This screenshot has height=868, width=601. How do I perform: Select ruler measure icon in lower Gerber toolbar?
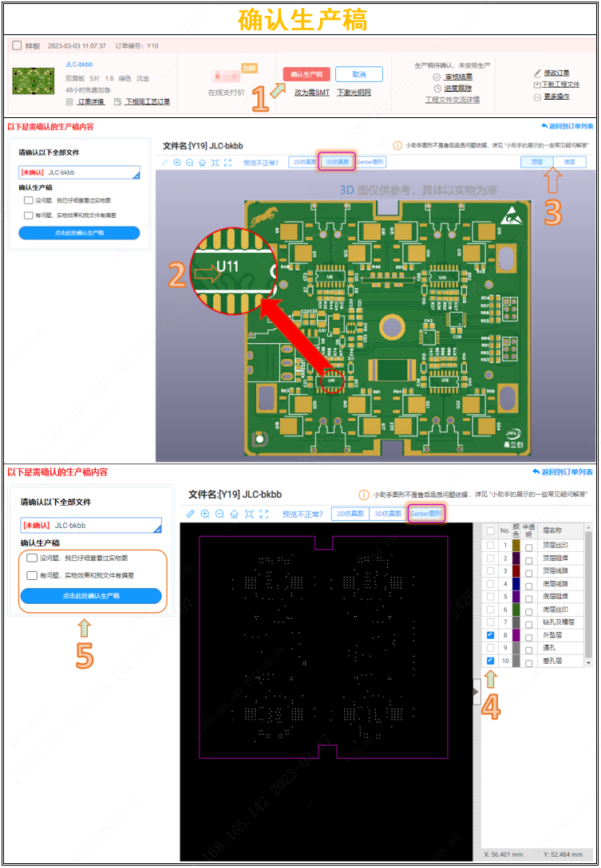pyautogui.click(x=190, y=515)
